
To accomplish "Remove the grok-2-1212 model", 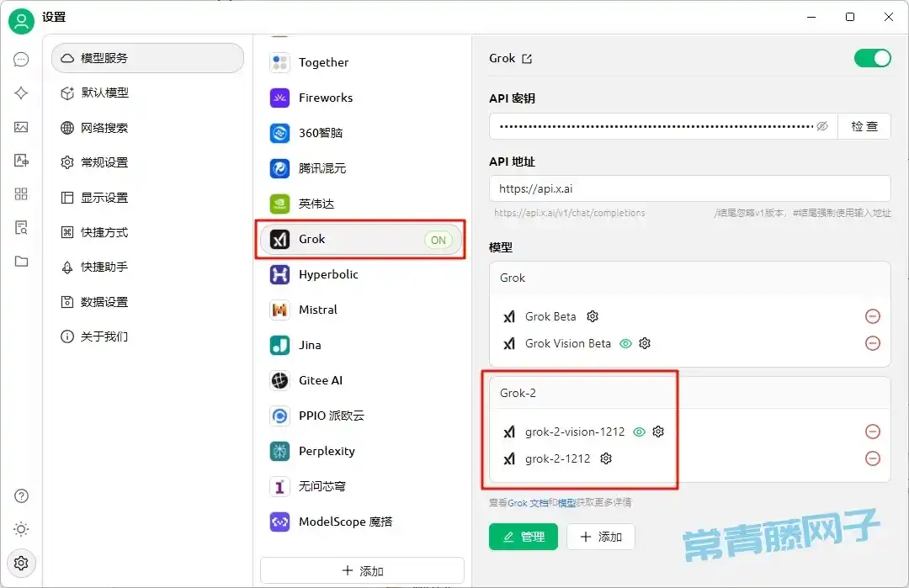I will (x=873, y=458).
